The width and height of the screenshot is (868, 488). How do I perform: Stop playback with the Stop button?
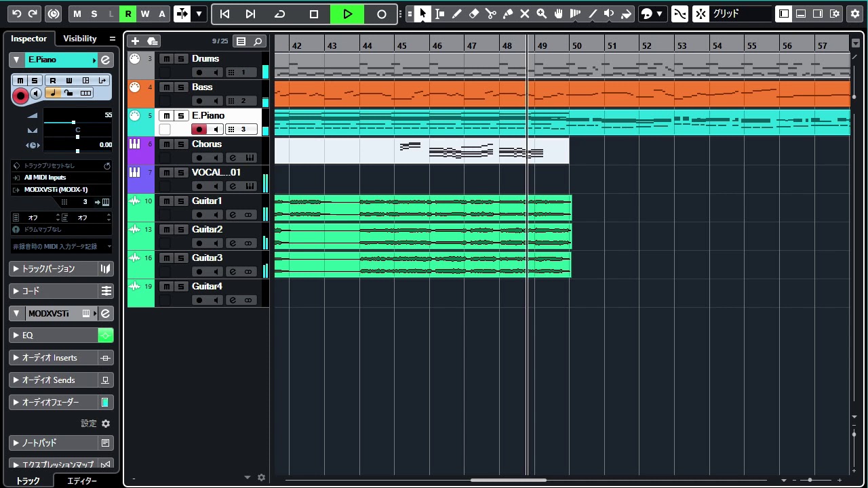point(313,14)
